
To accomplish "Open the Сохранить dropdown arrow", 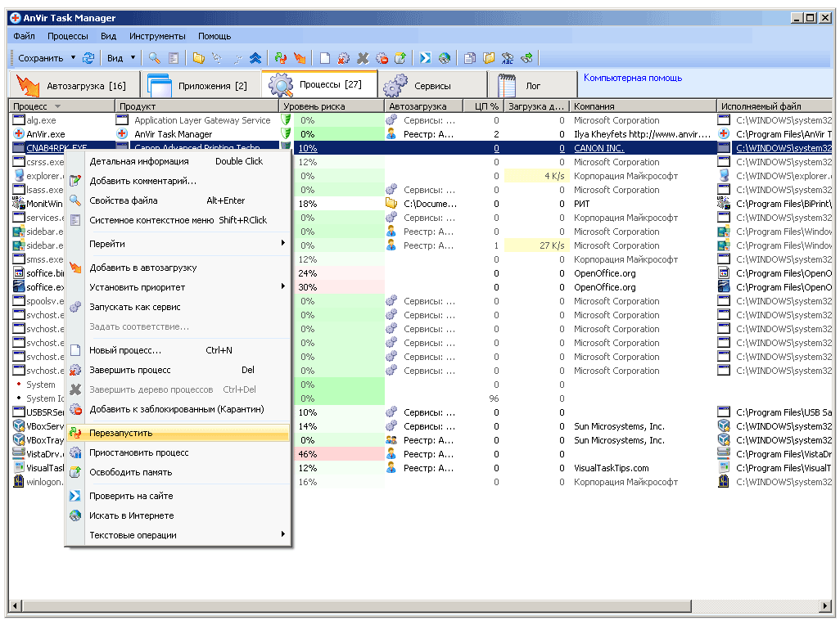I will (x=73, y=58).
